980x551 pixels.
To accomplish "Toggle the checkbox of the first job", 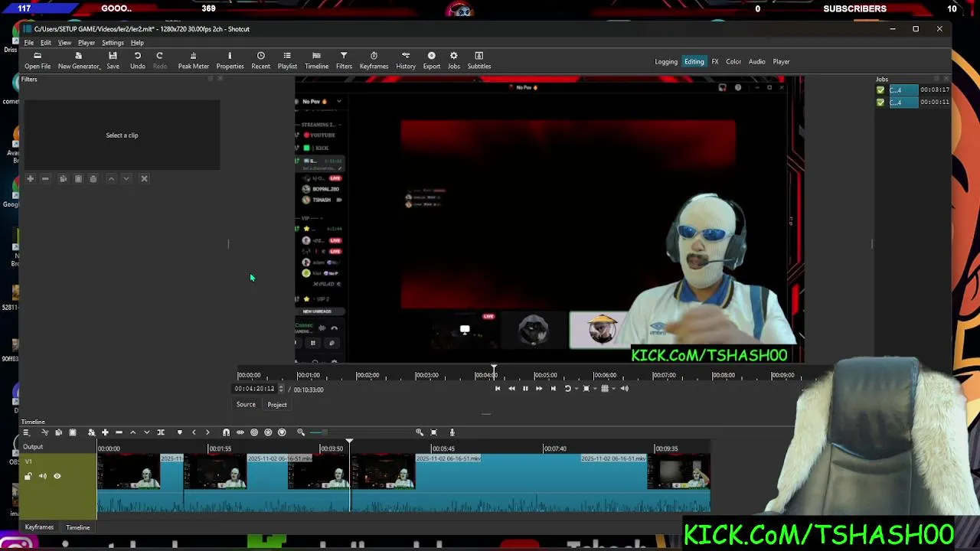I will pos(880,90).
